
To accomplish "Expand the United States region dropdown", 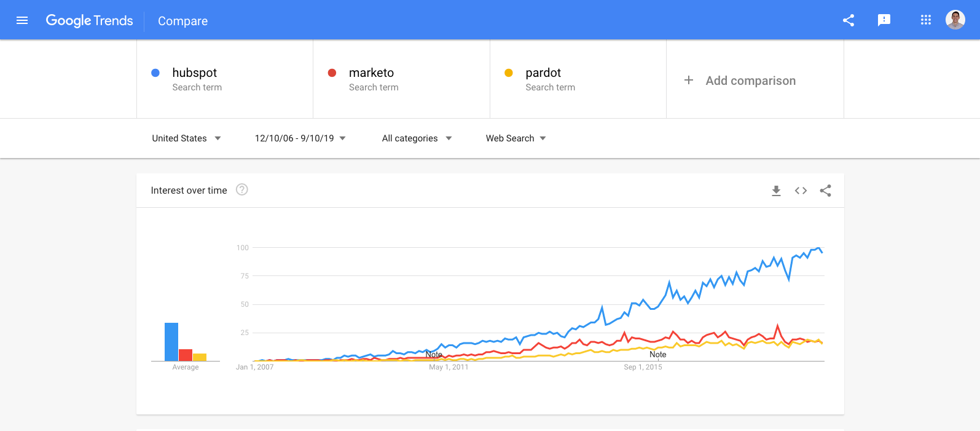I will pyautogui.click(x=186, y=138).
